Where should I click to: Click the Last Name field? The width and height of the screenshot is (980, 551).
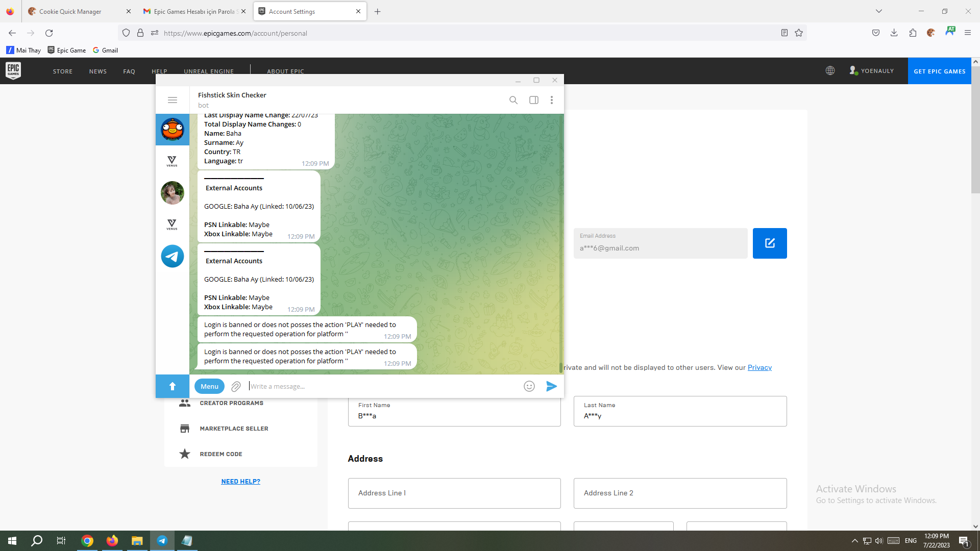coord(680,411)
